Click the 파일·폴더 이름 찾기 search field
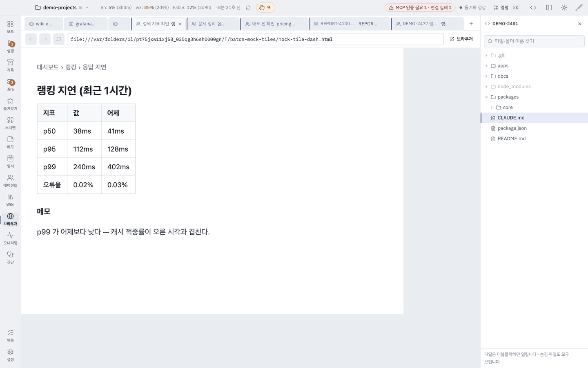This screenshot has height=368, width=588. [x=534, y=41]
